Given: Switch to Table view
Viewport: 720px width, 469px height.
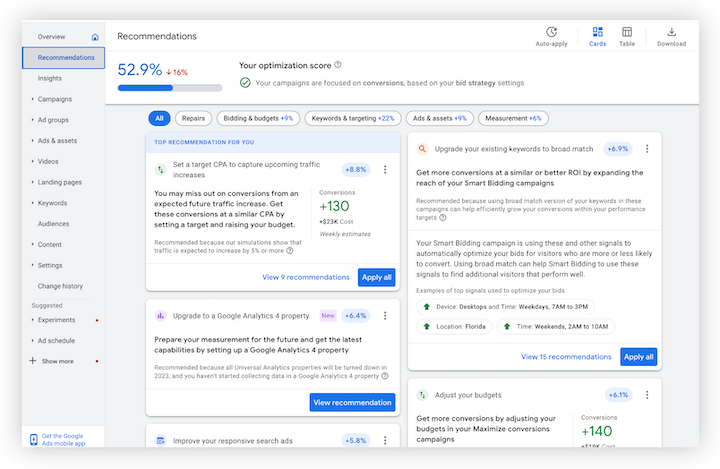Looking at the screenshot, I should (x=627, y=33).
